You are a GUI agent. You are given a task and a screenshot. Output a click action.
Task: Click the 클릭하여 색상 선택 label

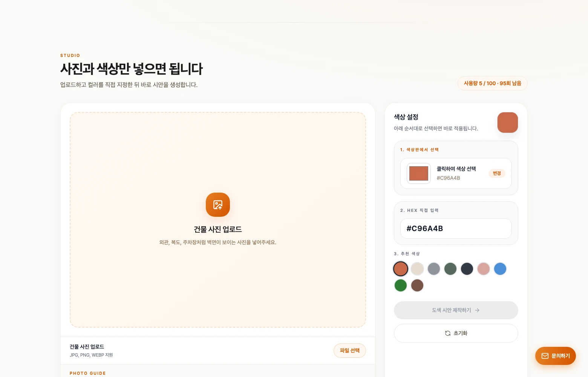(456, 169)
